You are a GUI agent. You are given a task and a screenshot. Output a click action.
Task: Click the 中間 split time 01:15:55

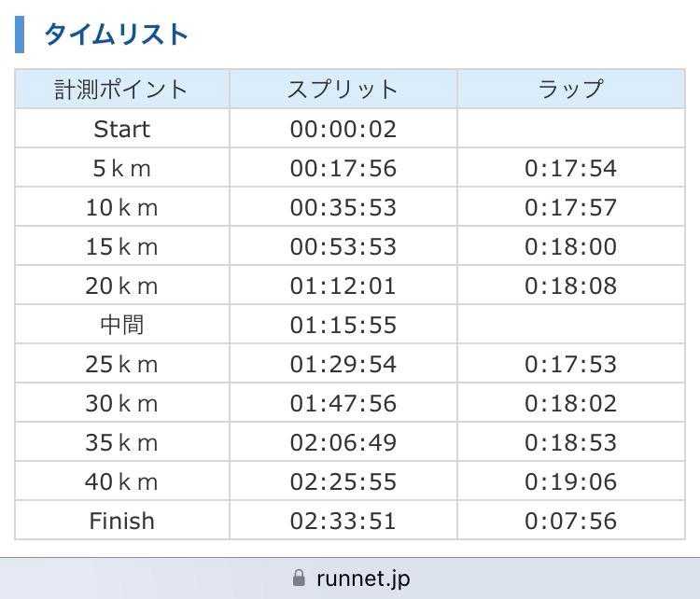click(343, 325)
